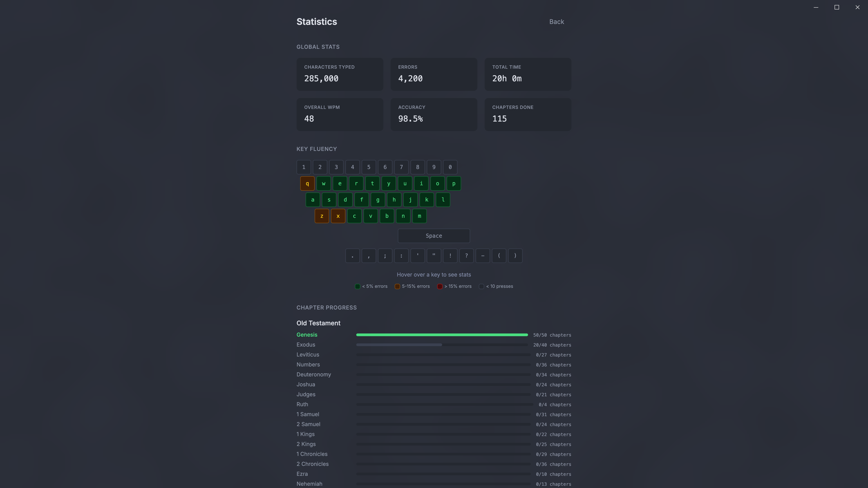Click the Total Time stat card
Image resolution: width=868 pixels, height=488 pixels.
[x=528, y=74]
